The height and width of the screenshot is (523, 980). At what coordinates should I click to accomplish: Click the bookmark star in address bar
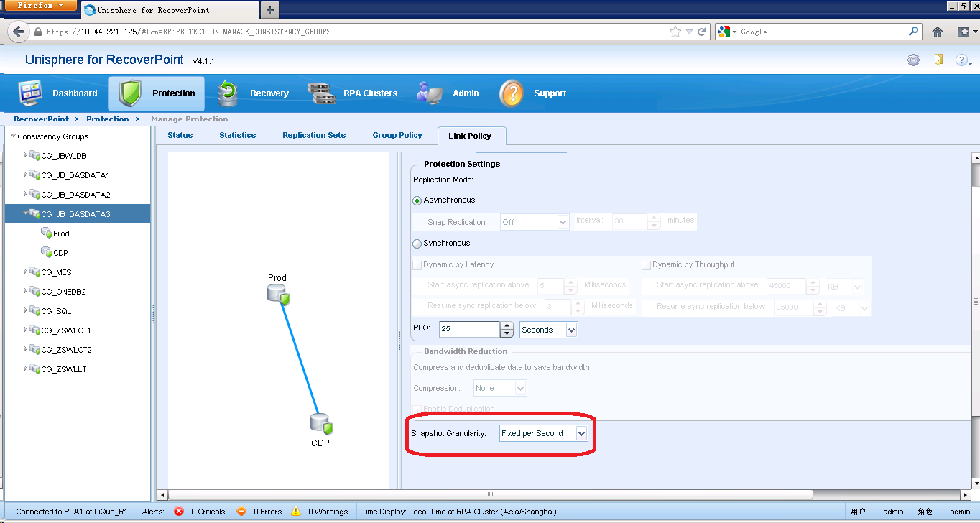(x=675, y=32)
